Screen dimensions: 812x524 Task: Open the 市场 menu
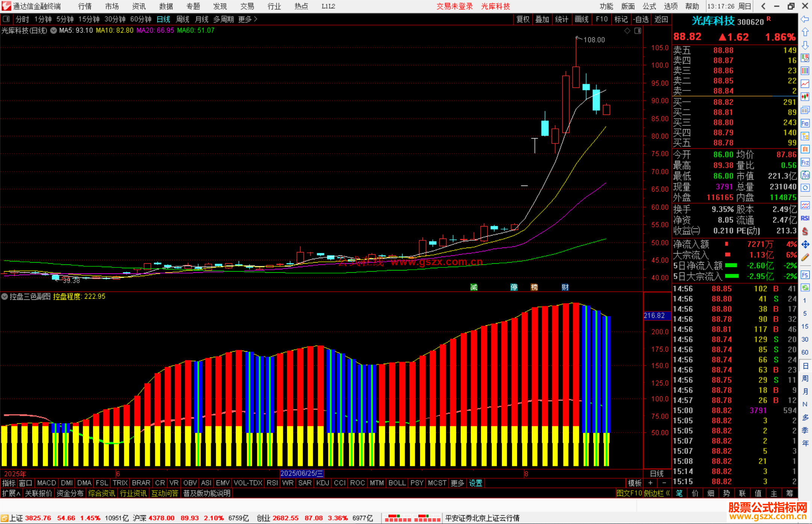pos(112,6)
